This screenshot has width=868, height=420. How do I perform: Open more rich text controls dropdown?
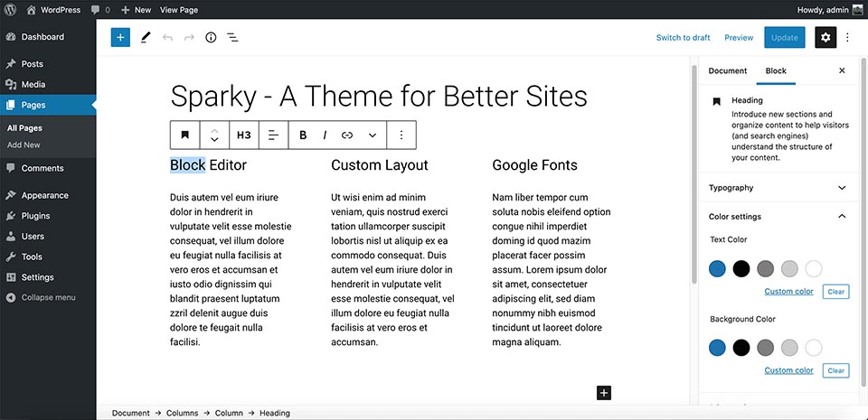[x=373, y=135]
